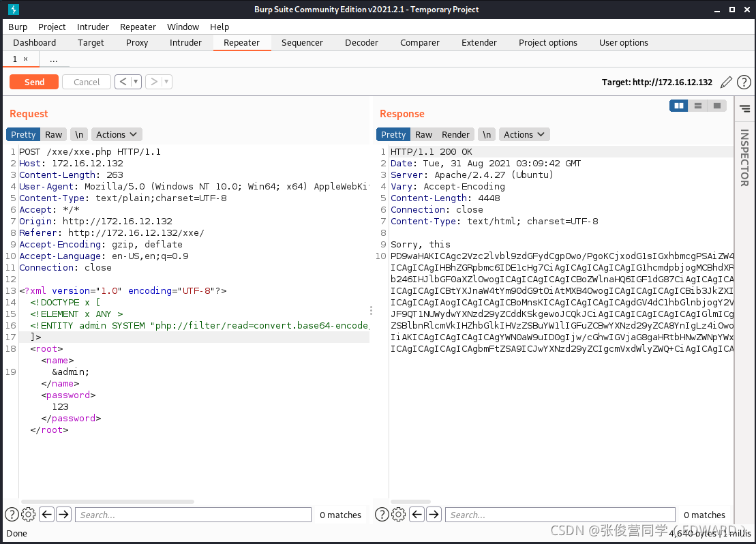Open the Project menu

click(52, 27)
